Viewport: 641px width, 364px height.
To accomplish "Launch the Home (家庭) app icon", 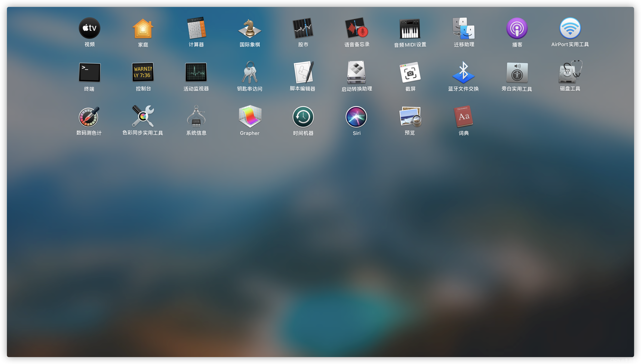I will pyautogui.click(x=143, y=28).
